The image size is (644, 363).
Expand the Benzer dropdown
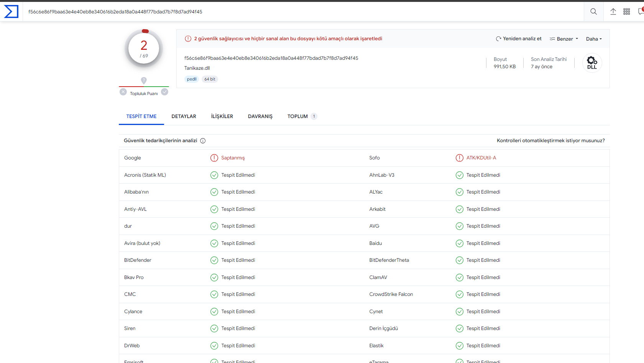click(x=564, y=39)
